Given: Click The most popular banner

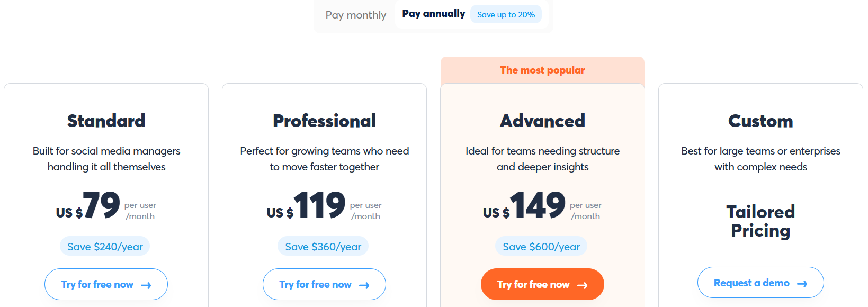Looking at the screenshot, I should point(542,70).
